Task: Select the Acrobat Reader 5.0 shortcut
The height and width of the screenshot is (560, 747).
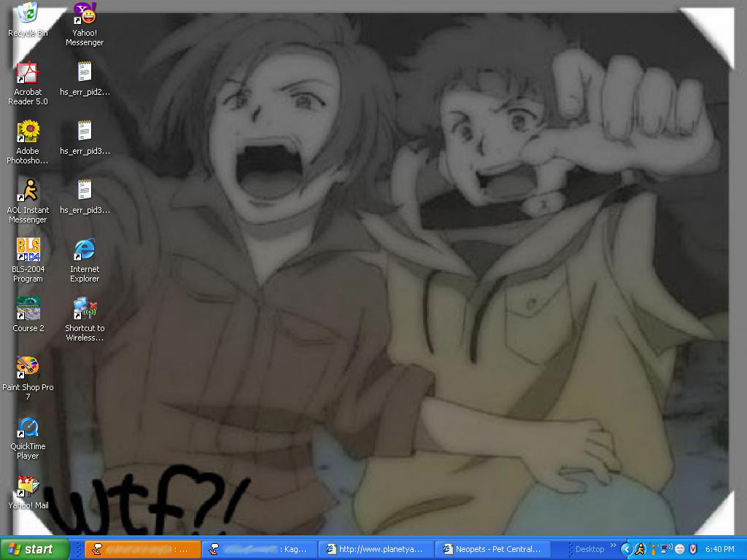Action: point(28,83)
